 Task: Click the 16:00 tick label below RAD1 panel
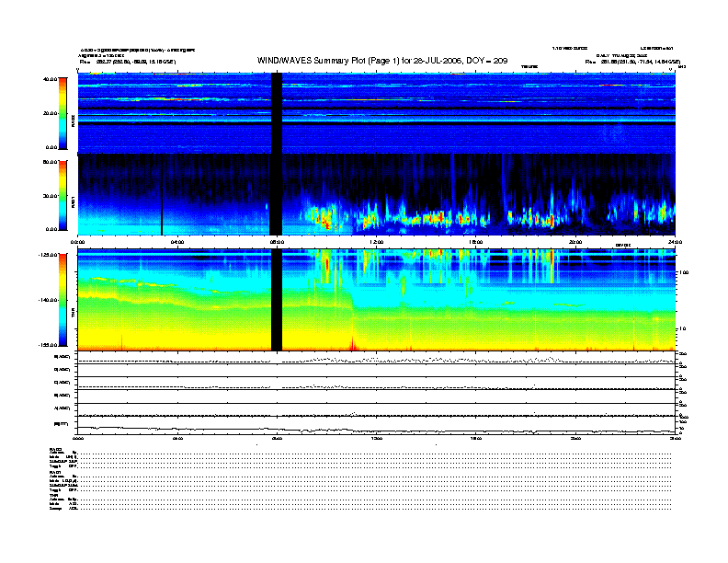point(476,242)
